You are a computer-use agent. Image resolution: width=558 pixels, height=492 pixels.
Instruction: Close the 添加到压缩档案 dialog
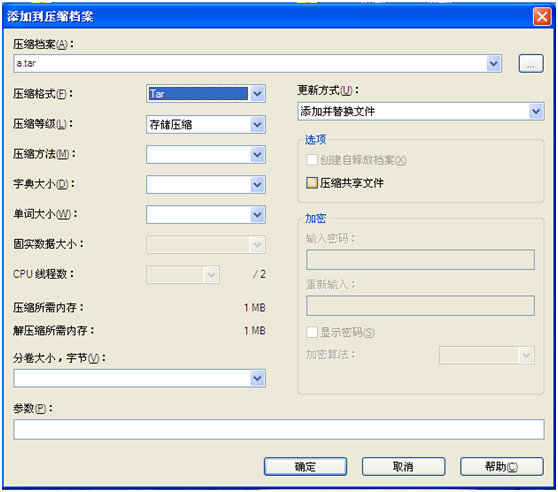[542, 16]
